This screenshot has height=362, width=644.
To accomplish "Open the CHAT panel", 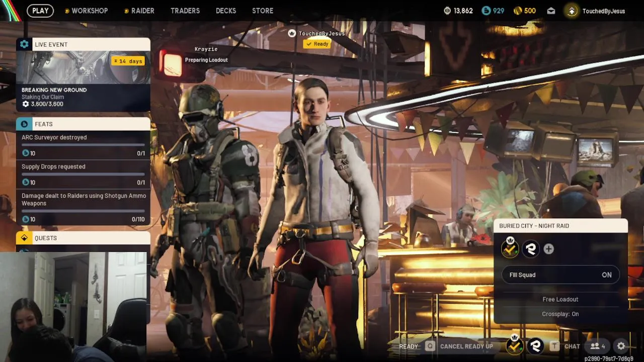I will (572, 346).
